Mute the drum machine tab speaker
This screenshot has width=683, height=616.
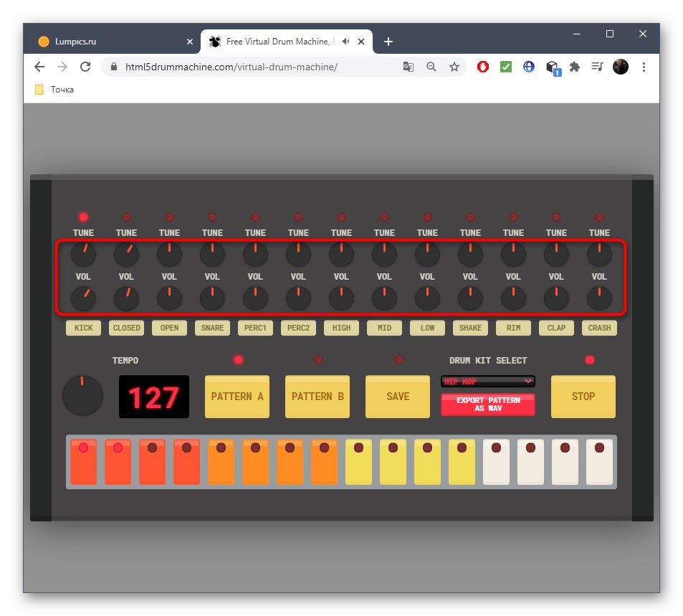click(345, 41)
